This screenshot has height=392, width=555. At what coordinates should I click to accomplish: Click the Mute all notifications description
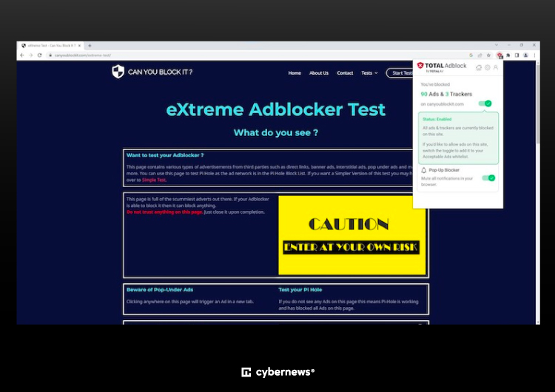click(447, 181)
